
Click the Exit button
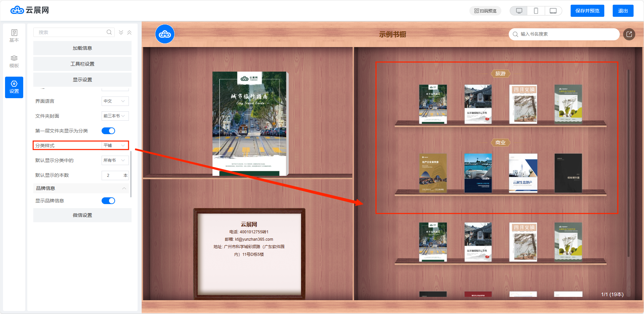[x=623, y=11]
